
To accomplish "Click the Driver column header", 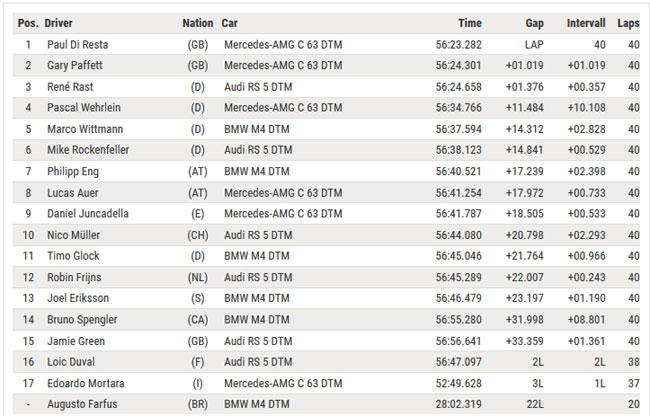I will 58,23.
